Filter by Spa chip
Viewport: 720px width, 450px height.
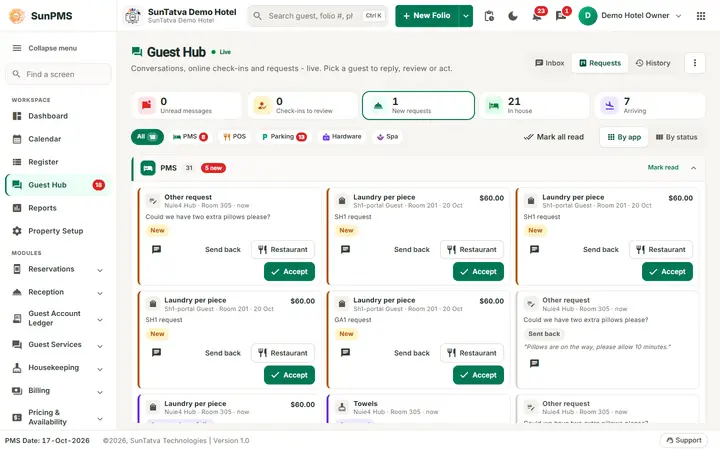388,137
